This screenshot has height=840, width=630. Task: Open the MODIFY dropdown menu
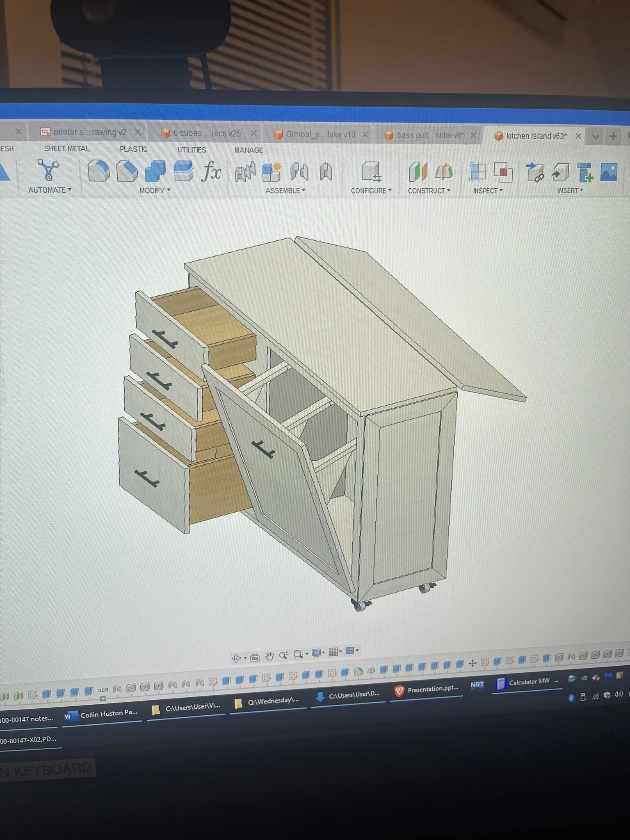click(155, 190)
